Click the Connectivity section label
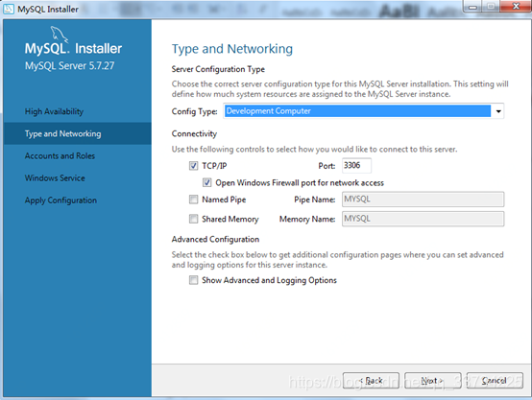The width and height of the screenshot is (532, 400). (x=194, y=134)
